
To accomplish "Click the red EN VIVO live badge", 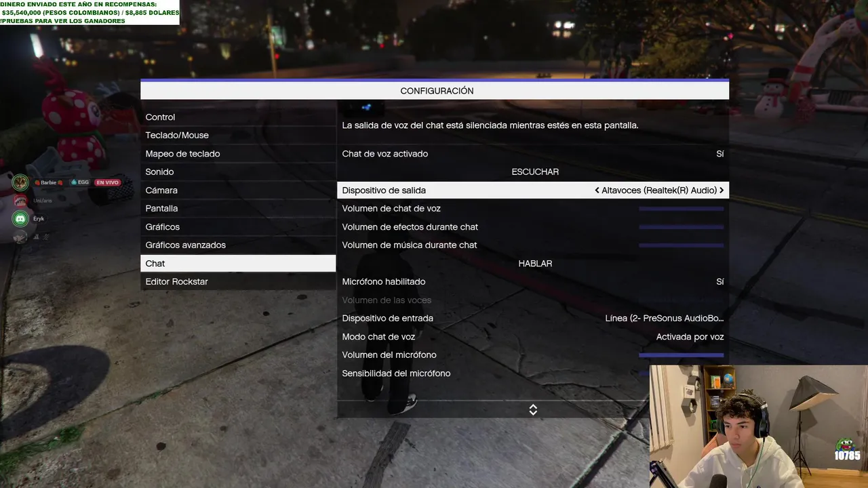I will (x=107, y=182).
